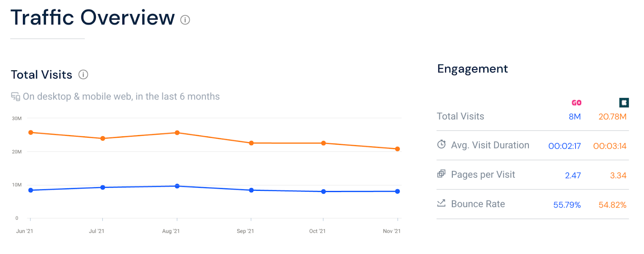Select the orange data point for Aug '21
Image resolution: width=644 pixels, height=254 pixels.
coord(177,133)
